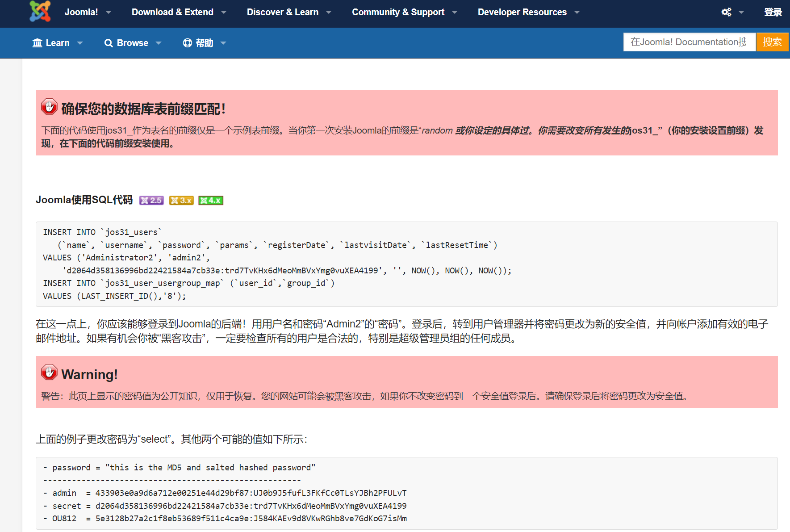Screen dimensions: 790x532
Task: Click the Learn building icon
Action: point(38,43)
